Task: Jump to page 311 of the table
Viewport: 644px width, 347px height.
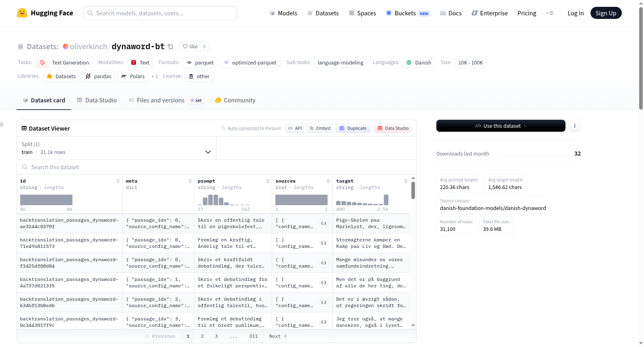Action: click(x=253, y=336)
